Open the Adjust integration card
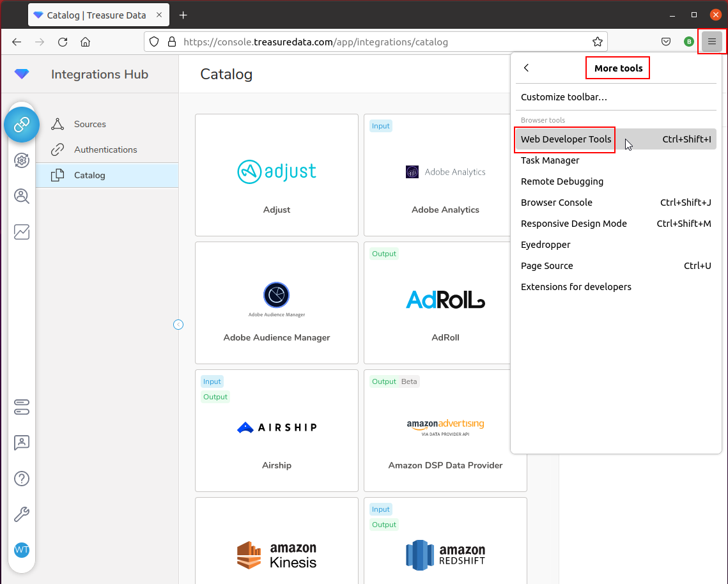728x584 pixels. [277, 175]
